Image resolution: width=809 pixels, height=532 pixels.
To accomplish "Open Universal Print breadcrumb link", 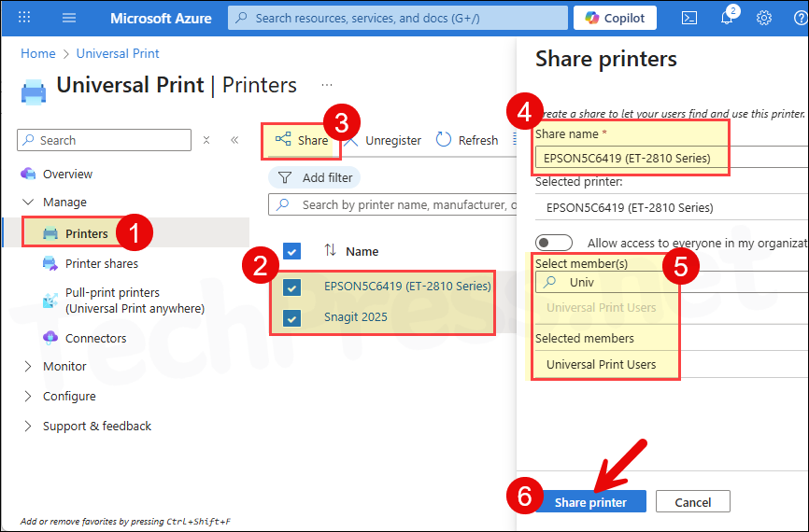I will click(118, 53).
